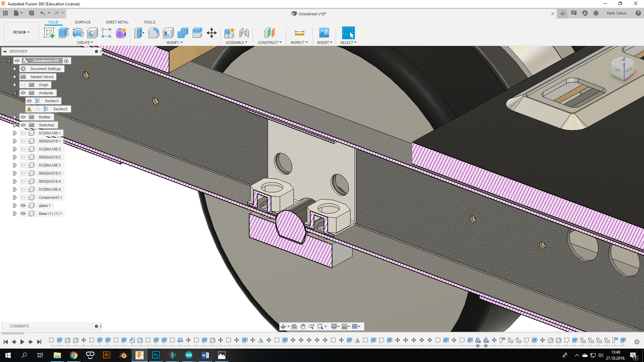Activate the Select tool icon

[348, 33]
